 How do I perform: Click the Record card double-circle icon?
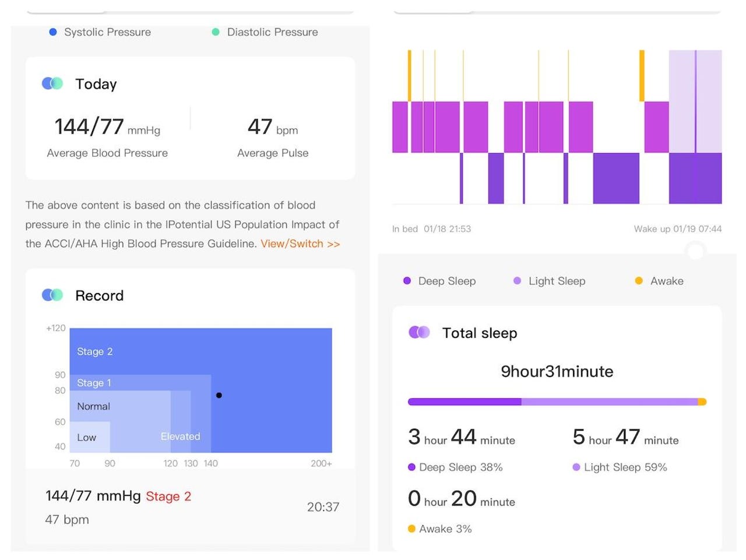coord(52,295)
